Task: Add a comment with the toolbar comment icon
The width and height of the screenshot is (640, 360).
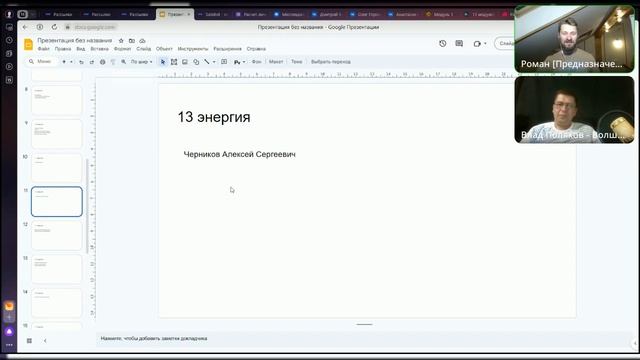Action: point(224,62)
